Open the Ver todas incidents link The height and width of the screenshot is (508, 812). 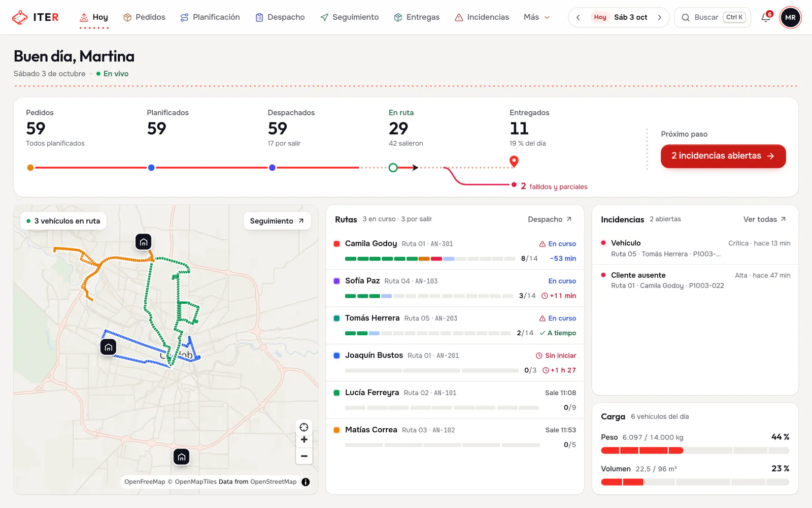point(765,219)
